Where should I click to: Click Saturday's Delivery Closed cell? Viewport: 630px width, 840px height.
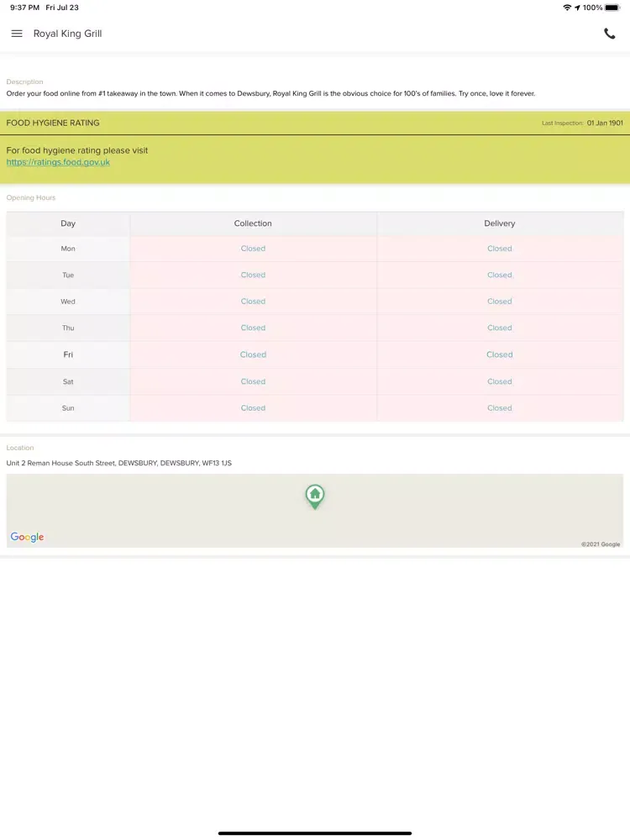click(500, 381)
